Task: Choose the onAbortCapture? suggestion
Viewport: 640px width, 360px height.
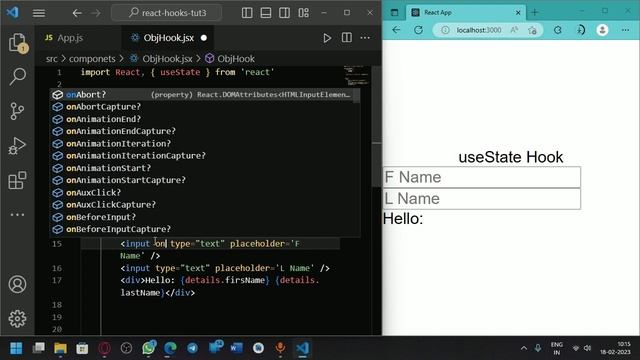Action: pos(205,107)
